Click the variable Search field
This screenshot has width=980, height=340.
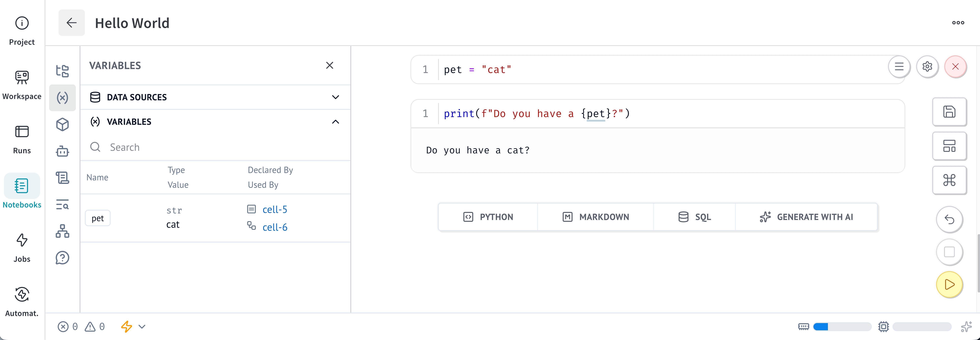pos(215,147)
